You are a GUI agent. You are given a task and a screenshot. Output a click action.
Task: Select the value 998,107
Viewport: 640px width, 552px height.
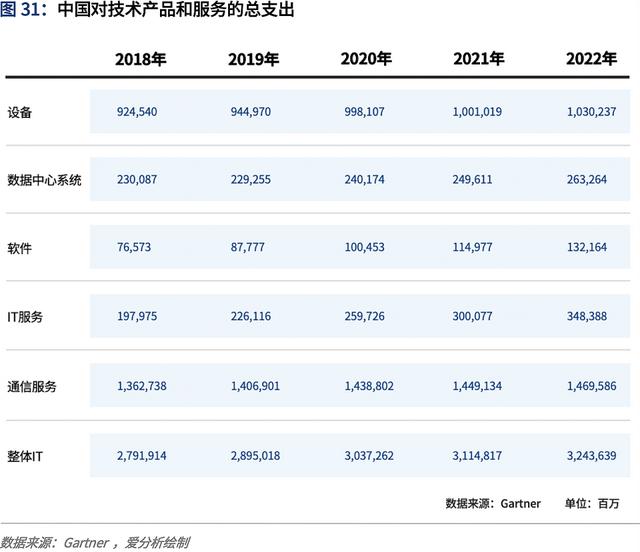pyautogui.click(x=364, y=111)
